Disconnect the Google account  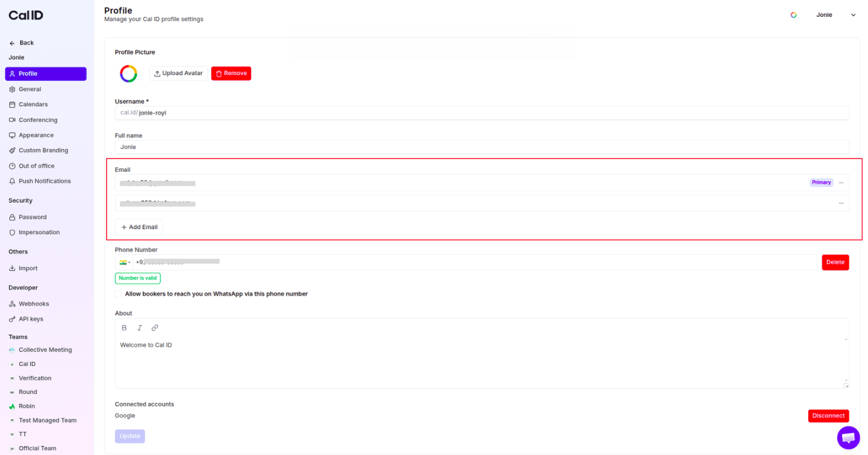[x=829, y=416]
